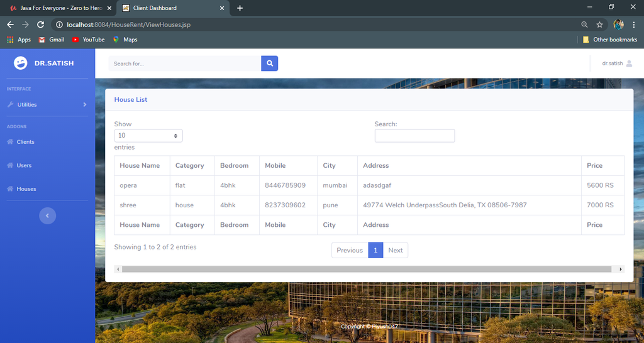Viewport: 644px width, 343px height.
Task: Switch to the Client Dashboard tab
Action: coord(172,8)
